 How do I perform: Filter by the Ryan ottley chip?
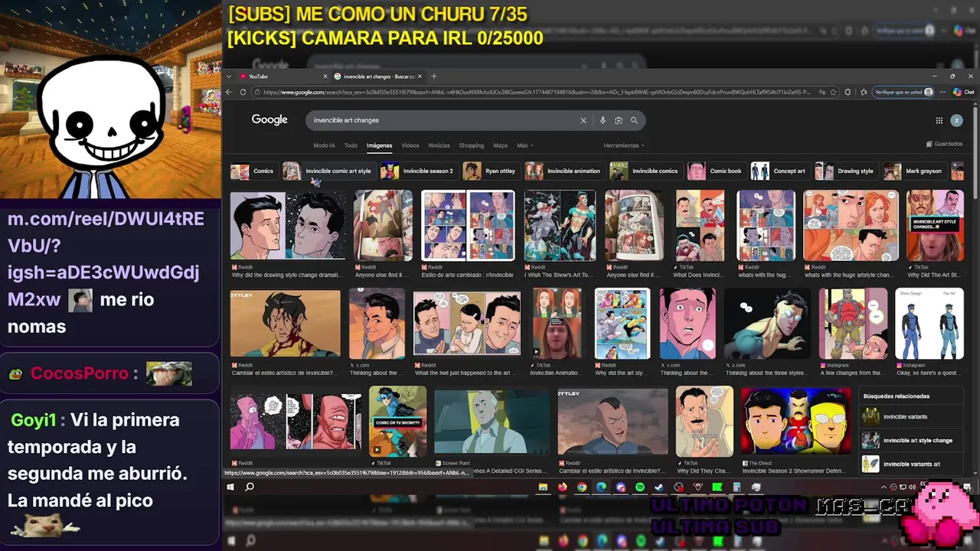[x=490, y=171]
